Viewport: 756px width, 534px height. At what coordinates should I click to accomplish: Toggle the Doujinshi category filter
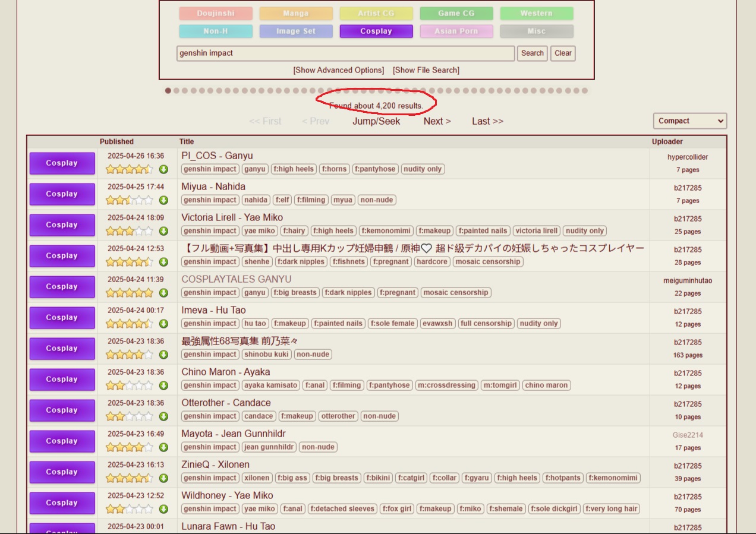216,13
